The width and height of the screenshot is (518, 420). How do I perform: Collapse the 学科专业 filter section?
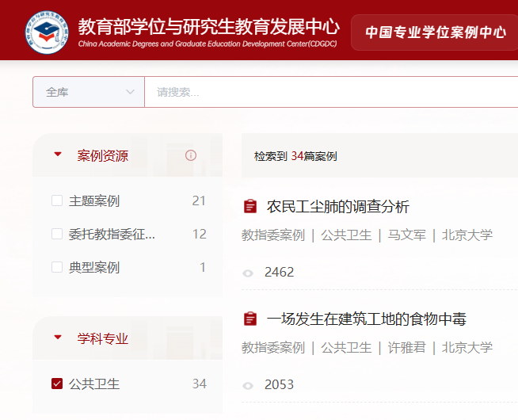click(x=58, y=338)
